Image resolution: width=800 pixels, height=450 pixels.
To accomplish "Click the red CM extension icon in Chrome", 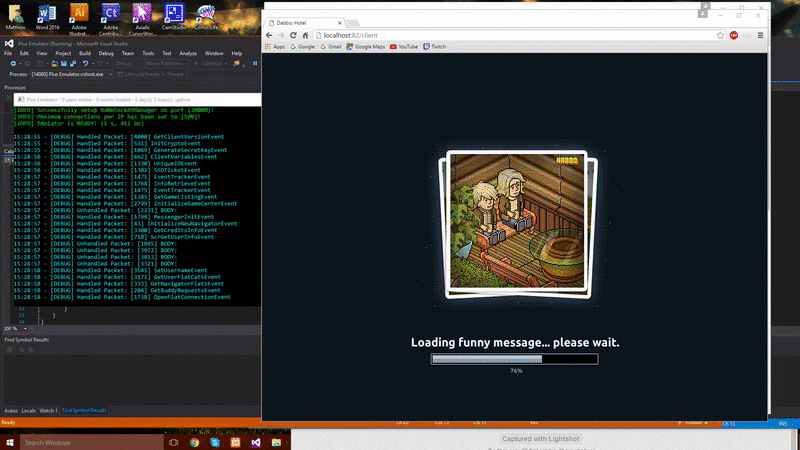I will tap(734, 35).
